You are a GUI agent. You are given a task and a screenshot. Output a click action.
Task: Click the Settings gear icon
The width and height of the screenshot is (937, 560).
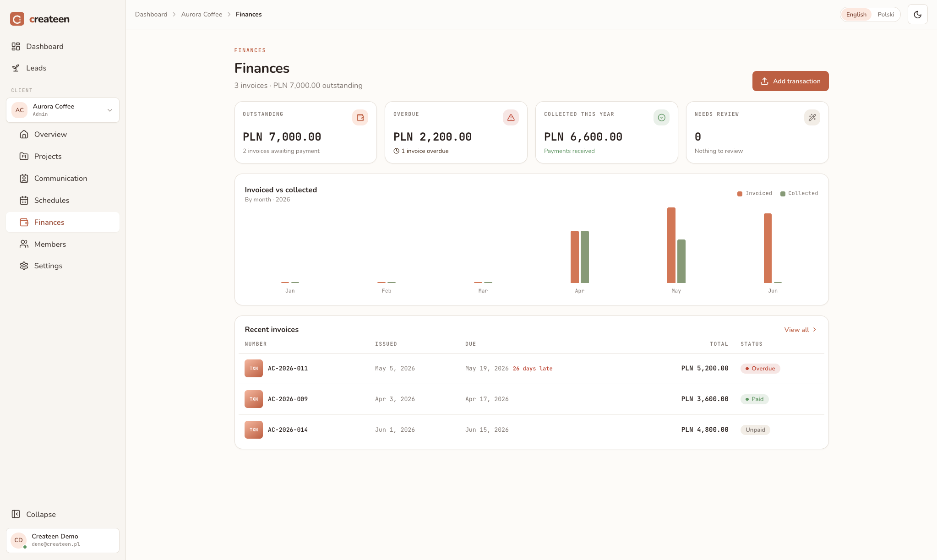click(24, 266)
